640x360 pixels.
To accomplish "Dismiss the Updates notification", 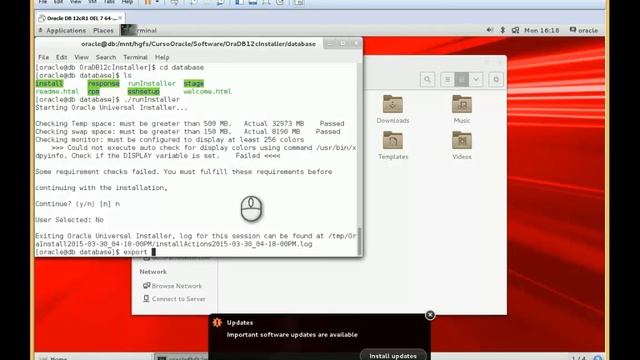I will click(x=430, y=315).
